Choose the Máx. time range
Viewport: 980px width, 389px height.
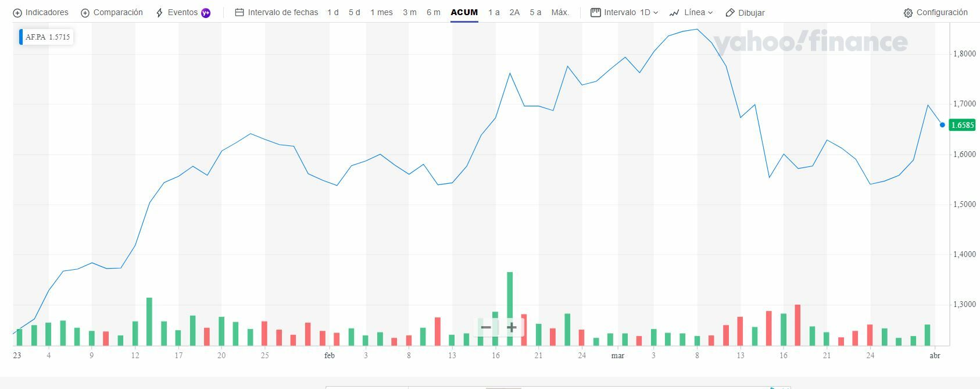coord(560,12)
